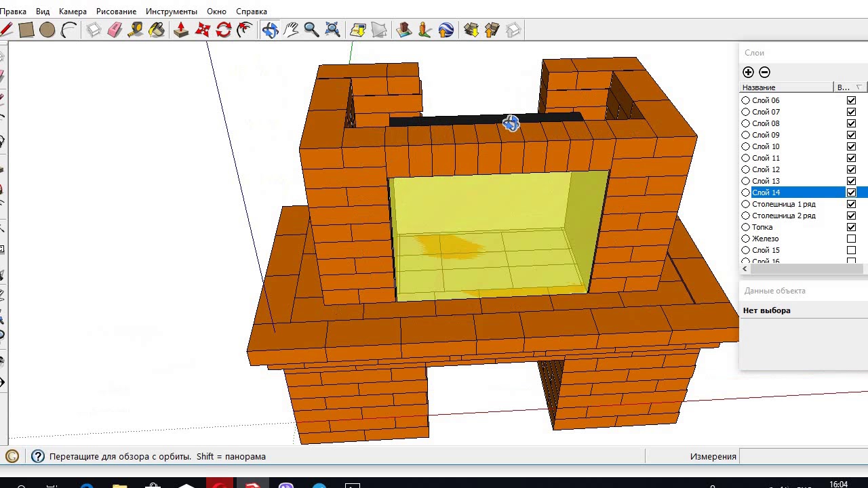Select the Offset tool
Image resolution: width=868 pixels, height=488 pixels.
tap(244, 30)
